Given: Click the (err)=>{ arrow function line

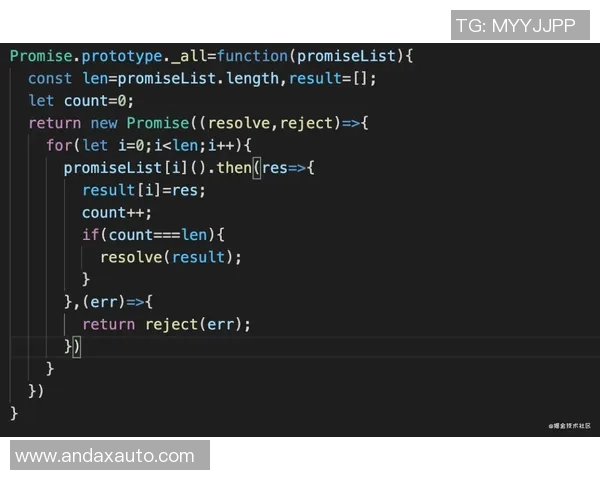Looking at the screenshot, I should pos(109,302).
